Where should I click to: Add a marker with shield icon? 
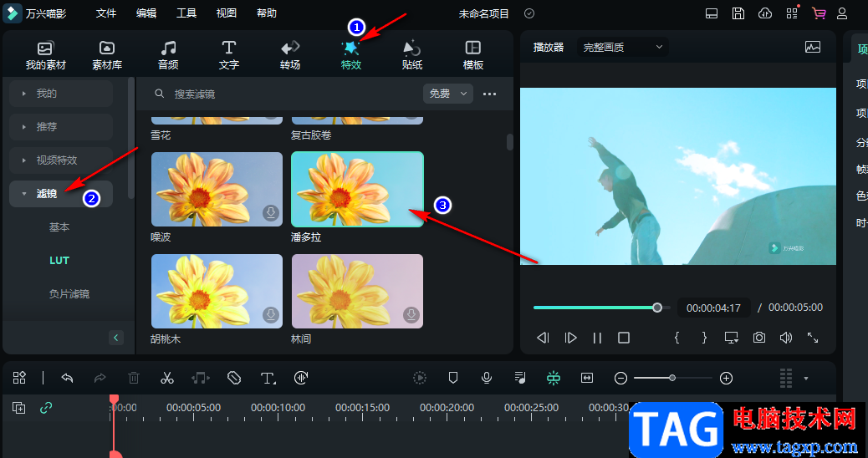click(x=453, y=378)
